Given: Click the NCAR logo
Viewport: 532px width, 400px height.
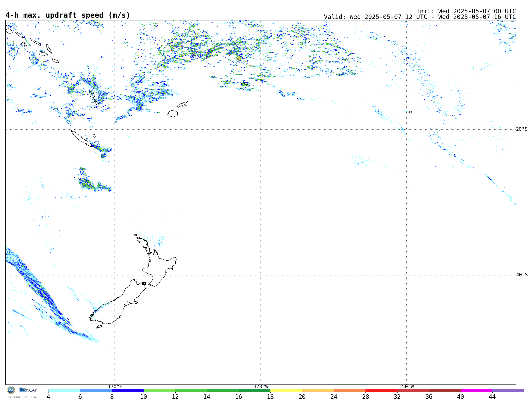Looking at the screenshot, I should pos(28,390).
